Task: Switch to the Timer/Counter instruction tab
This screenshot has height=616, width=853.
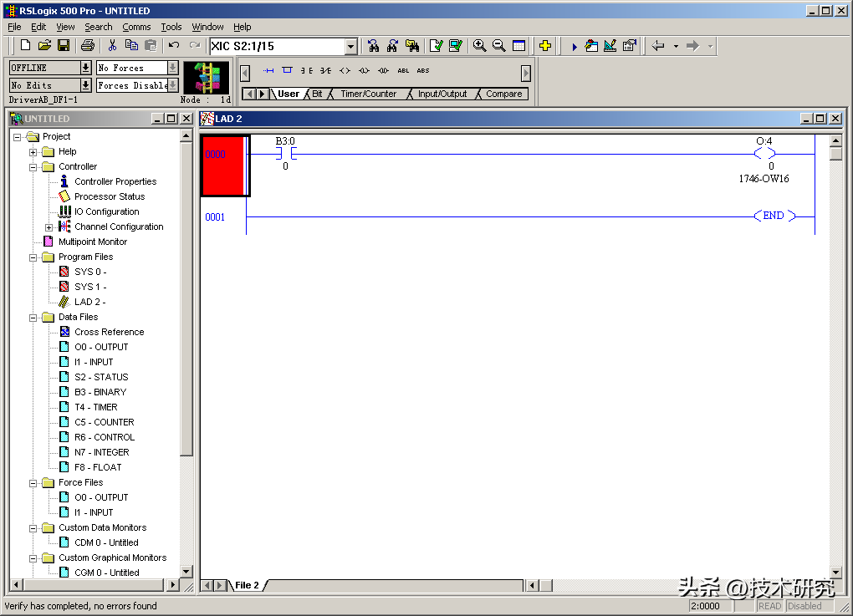Action: click(368, 94)
